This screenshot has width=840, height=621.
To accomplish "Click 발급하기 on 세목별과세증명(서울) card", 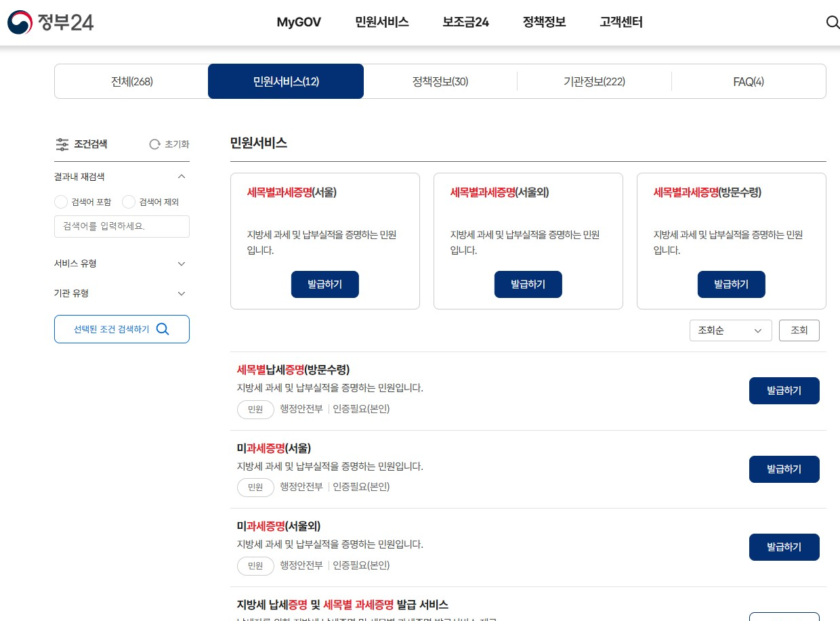I will pos(325,284).
